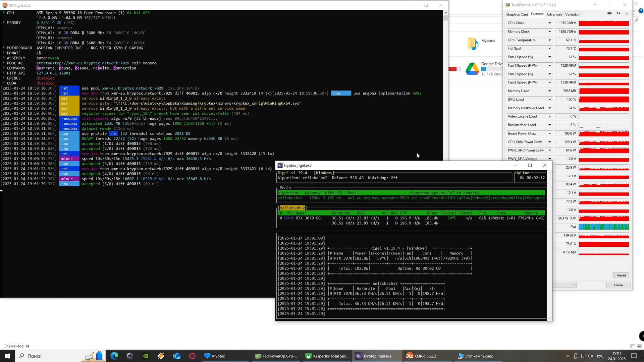Click the Close button in GPU-Z
Viewport: 644px width, 362px height.
pos(618,285)
